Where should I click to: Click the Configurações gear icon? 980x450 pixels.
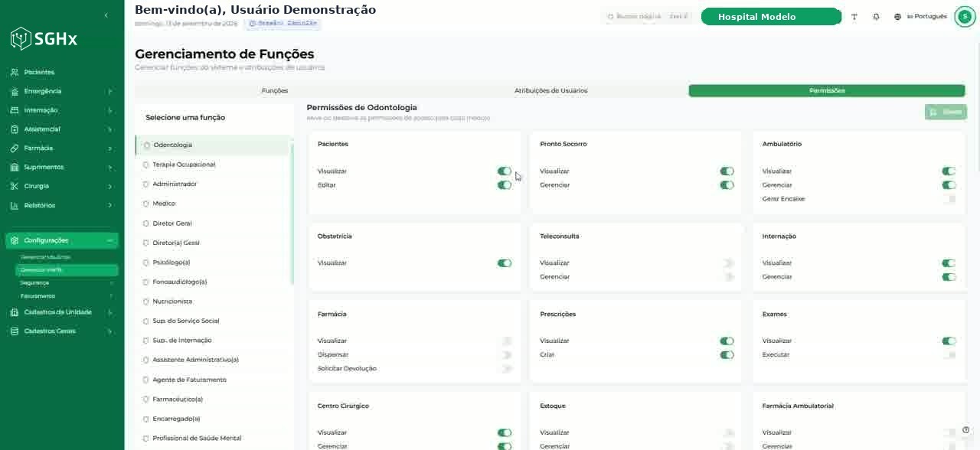tap(15, 240)
